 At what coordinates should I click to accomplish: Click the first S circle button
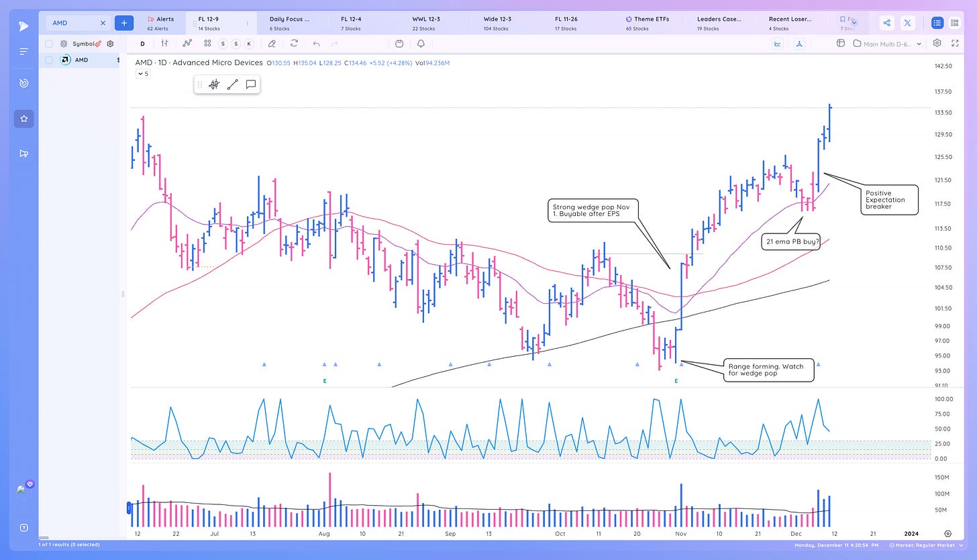coord(224,44)
